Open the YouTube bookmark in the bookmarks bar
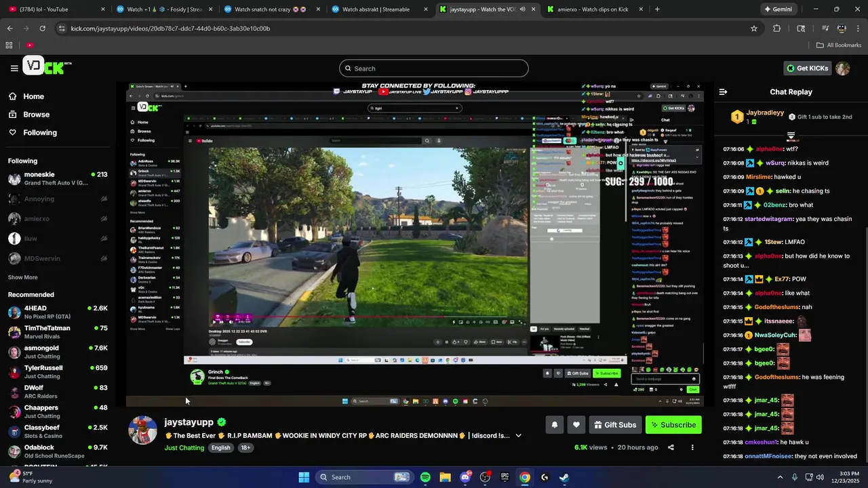 [30, 45]
